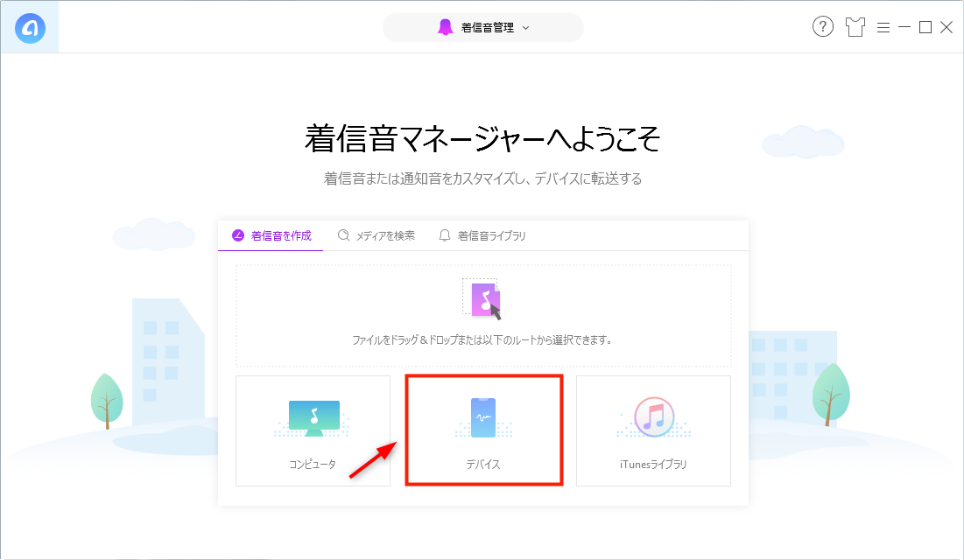
Task: Choose the コンピュータ source button
Action: coord(313,430)
